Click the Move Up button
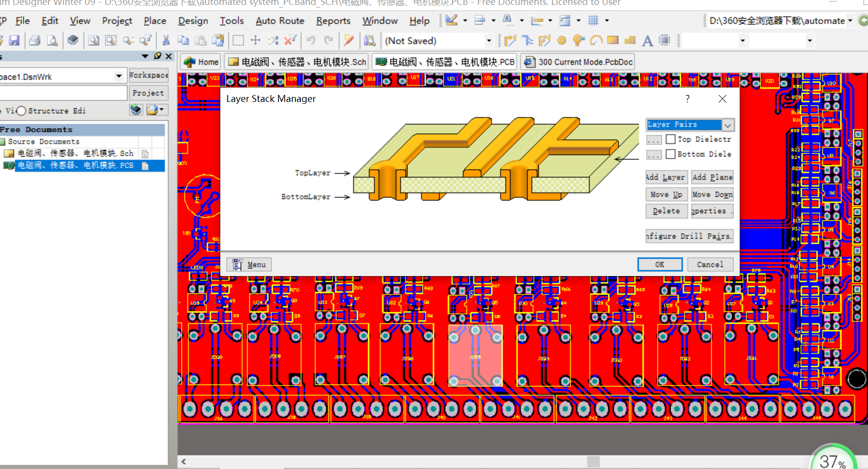Viewport: 868px width, 469px height. tap(667, 194)
